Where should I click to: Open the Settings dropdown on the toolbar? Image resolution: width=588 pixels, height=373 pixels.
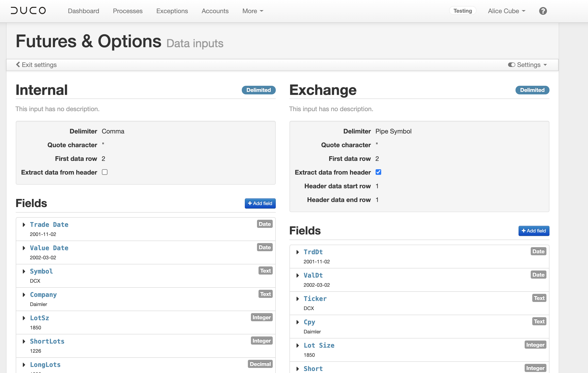(530, 65)
